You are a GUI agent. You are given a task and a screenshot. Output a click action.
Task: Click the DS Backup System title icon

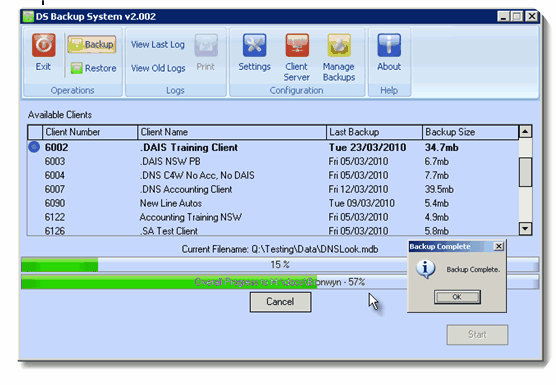(x=28, y=17)
